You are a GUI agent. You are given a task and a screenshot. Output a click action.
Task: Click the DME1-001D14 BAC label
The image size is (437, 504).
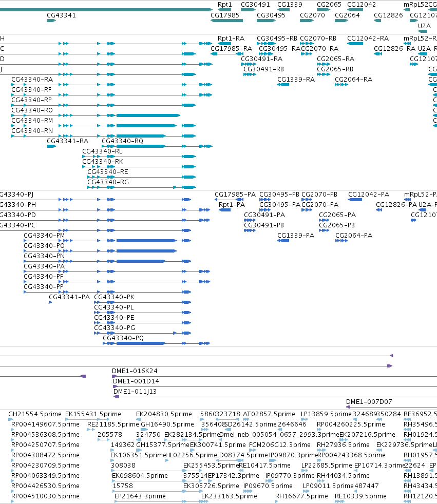pos(136,381)
